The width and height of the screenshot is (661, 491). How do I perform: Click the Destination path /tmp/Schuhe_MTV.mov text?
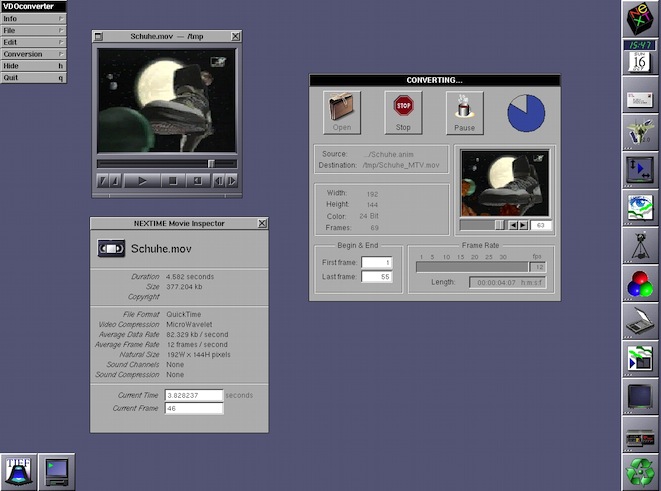(x=400, y=165)
